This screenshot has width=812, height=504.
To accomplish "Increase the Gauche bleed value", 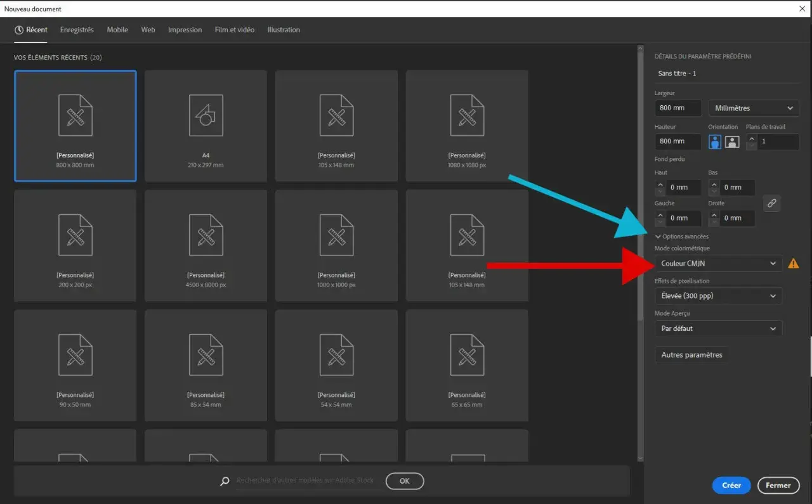I will coord(660,214).
